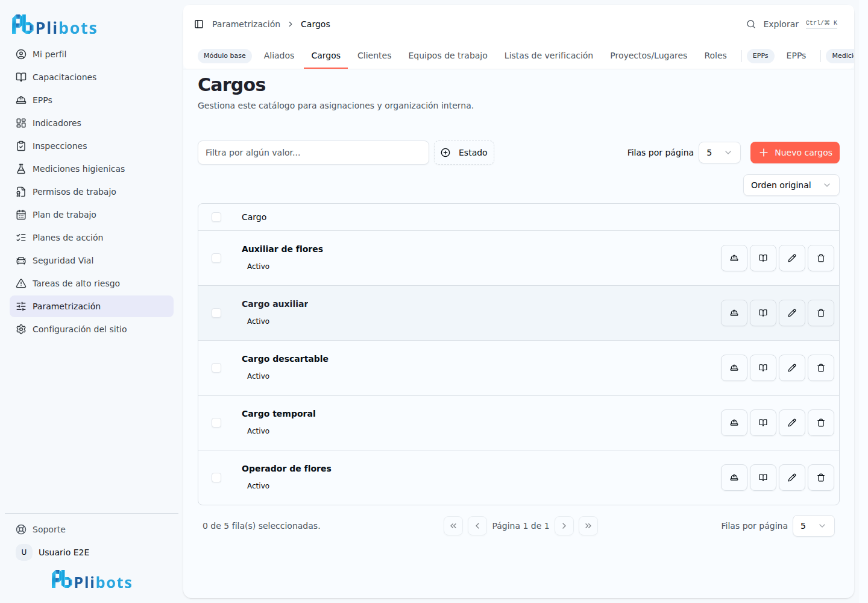The image size is (868, 603).
Task: Jump to last page double-arrow
Action: click(588, 526)
